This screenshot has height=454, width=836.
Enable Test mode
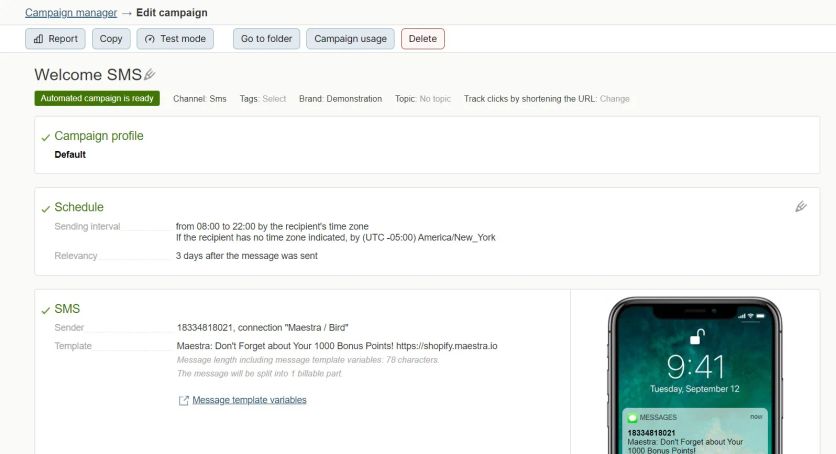175,39
